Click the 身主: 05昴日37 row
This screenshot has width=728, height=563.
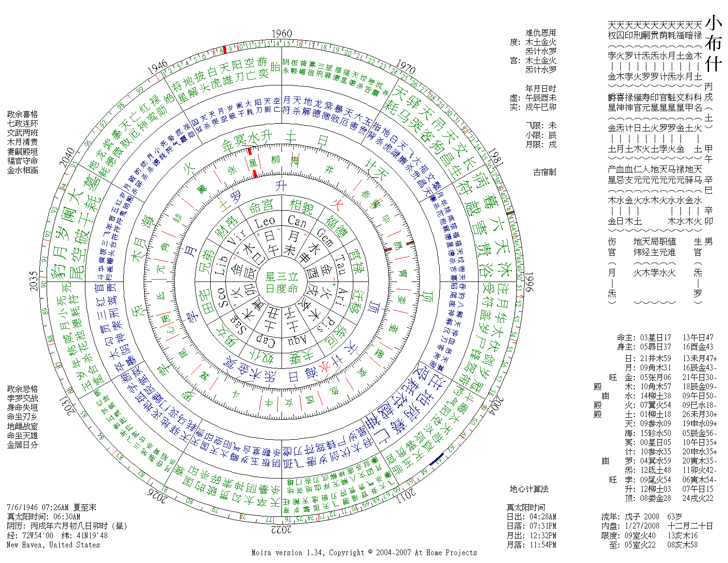pos(665,347)
